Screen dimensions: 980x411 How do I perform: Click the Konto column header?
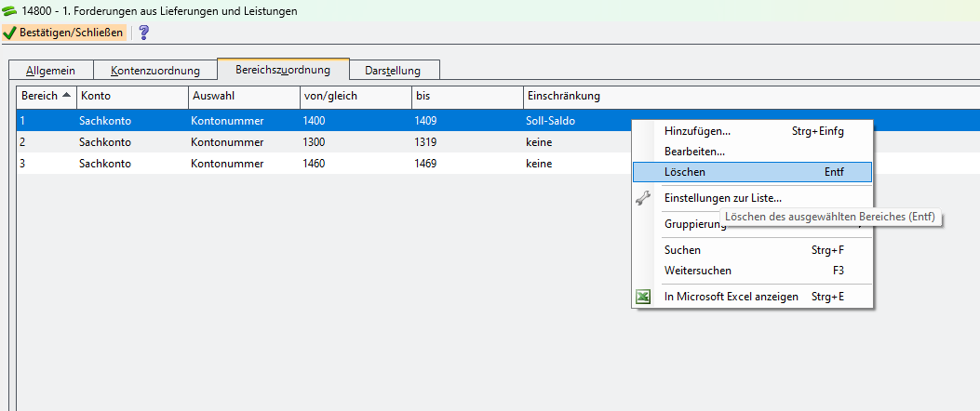[x=130, y=96]
